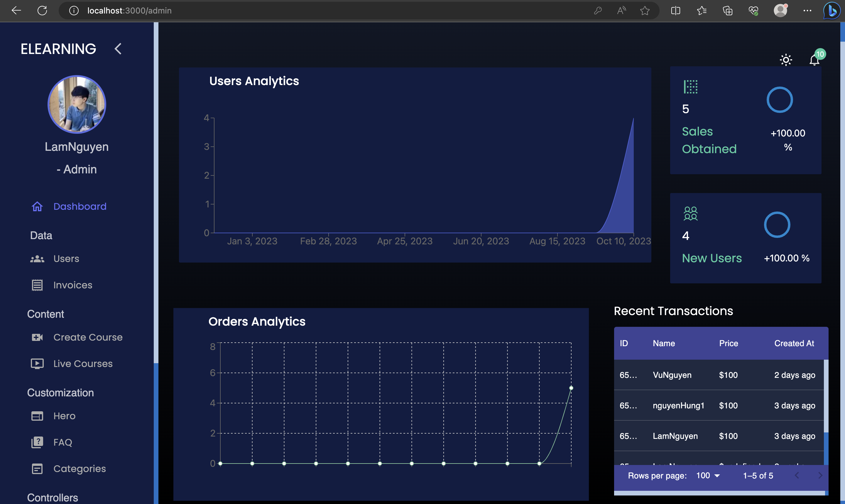The width and height of the screenshot is (845, 504).
Task: Collapse the sidebar using the chevron
Action: tap(118, 49)
